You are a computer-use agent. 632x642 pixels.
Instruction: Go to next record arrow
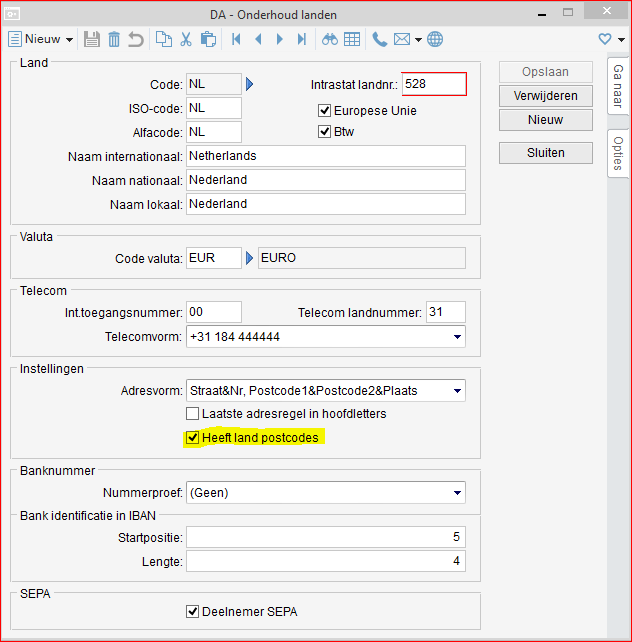click(280, 39)
